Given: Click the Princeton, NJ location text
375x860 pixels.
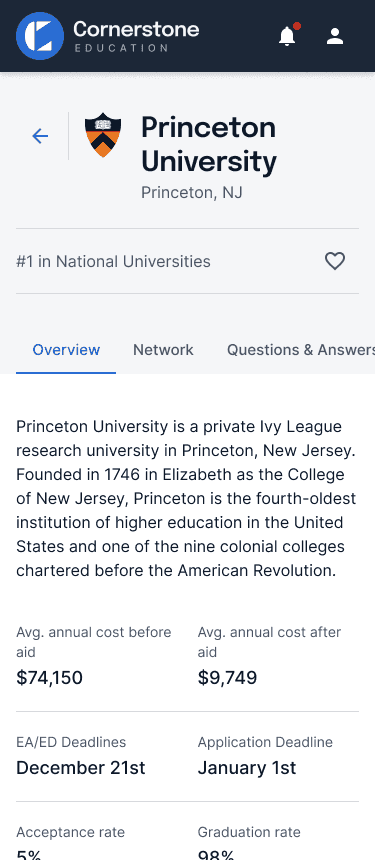Looking at the screenshot, I should [x=192, y=193].
